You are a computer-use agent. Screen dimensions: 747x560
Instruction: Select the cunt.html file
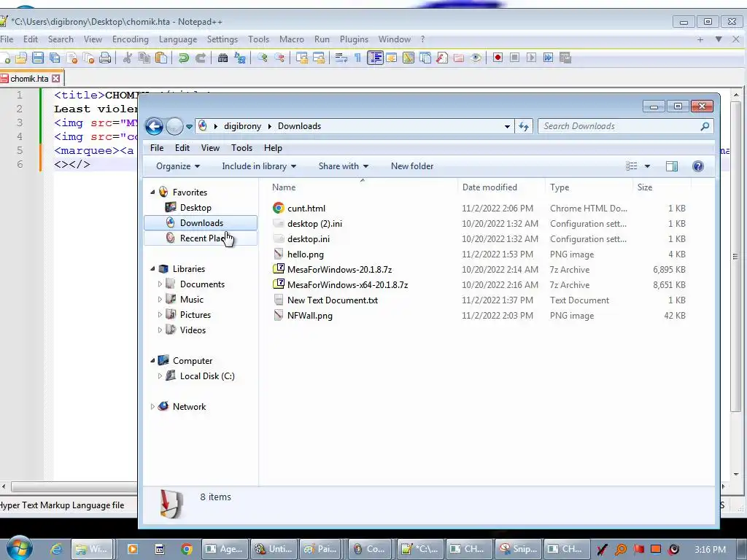point(306,208)
